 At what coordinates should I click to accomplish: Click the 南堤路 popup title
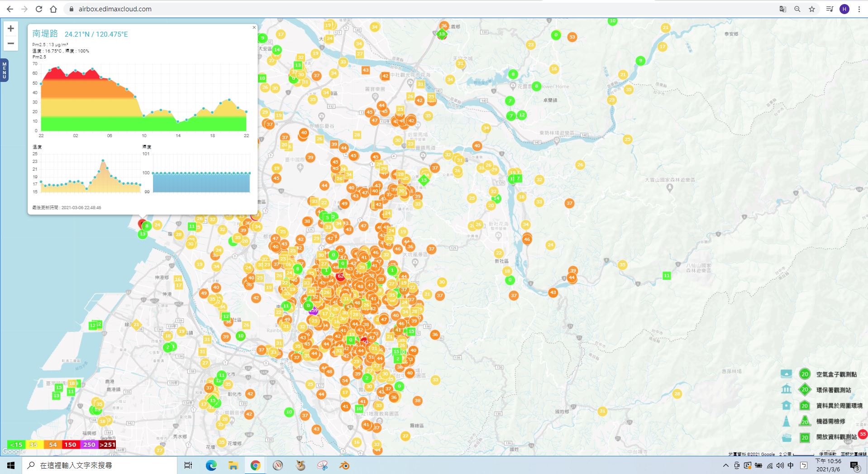pos(45,34)
